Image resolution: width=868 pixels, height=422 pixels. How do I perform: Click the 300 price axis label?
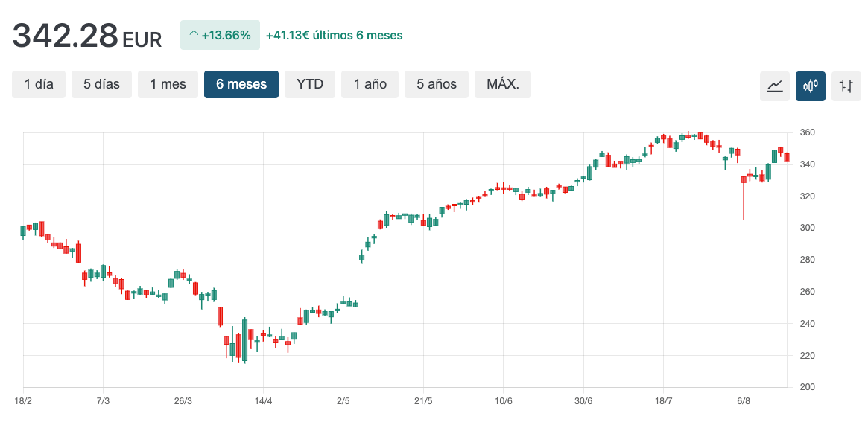point(807,228)
